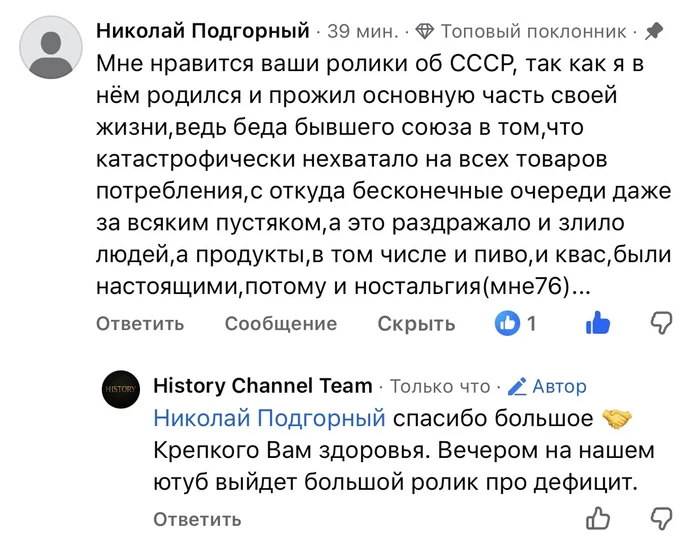700x554 pixels.
Task: Click the pin icon on the top comment
Action: [654, 31]
